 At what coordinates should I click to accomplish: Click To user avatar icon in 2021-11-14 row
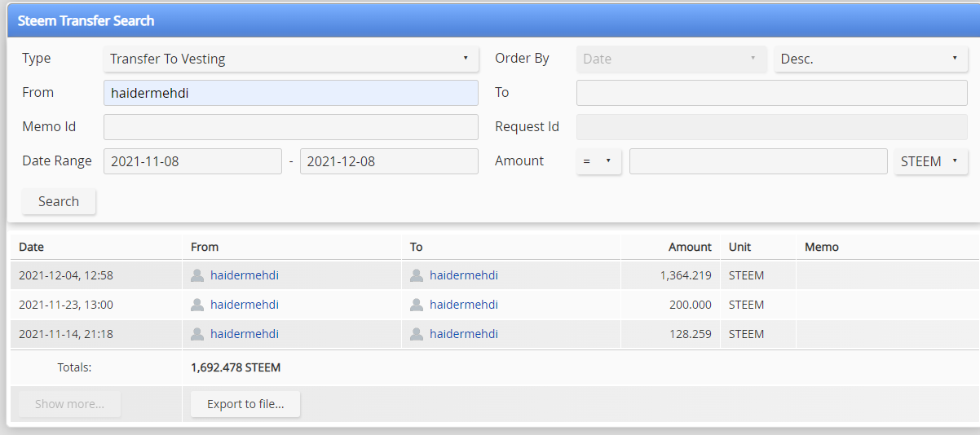[x=417, y=334]
